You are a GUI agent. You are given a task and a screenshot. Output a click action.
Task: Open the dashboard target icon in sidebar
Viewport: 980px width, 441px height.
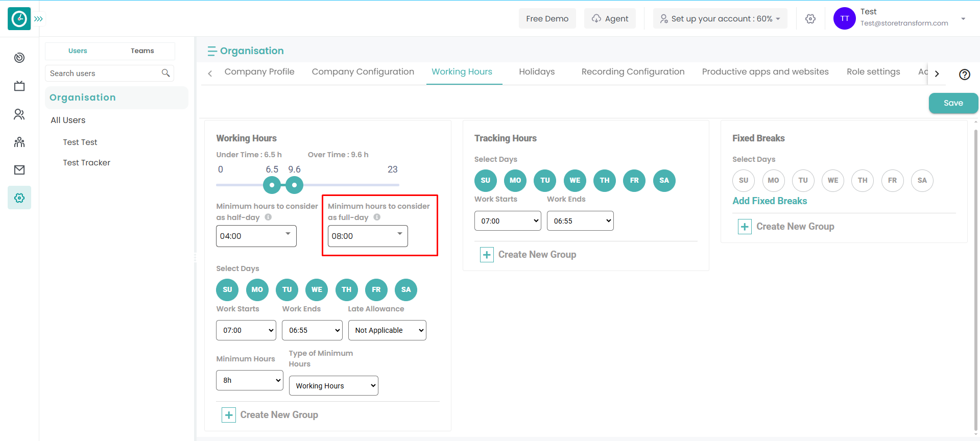pyautogui.click(x=19, y=58)
